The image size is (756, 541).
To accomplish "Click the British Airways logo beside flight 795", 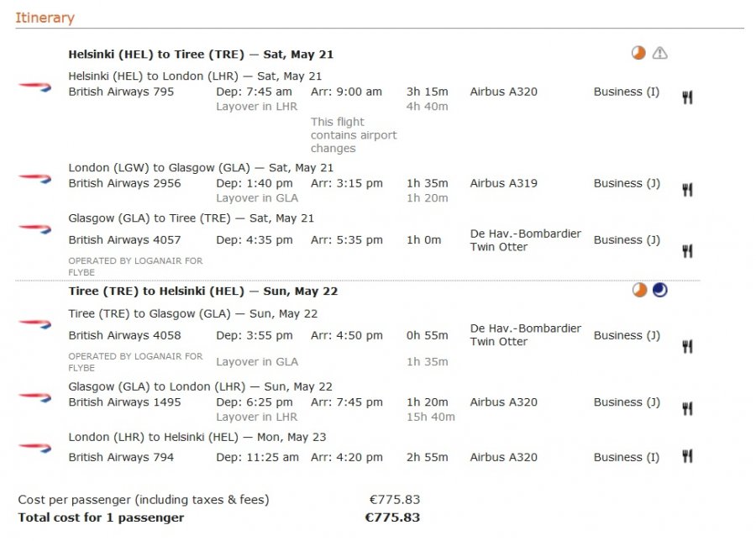I will point(34,87).
